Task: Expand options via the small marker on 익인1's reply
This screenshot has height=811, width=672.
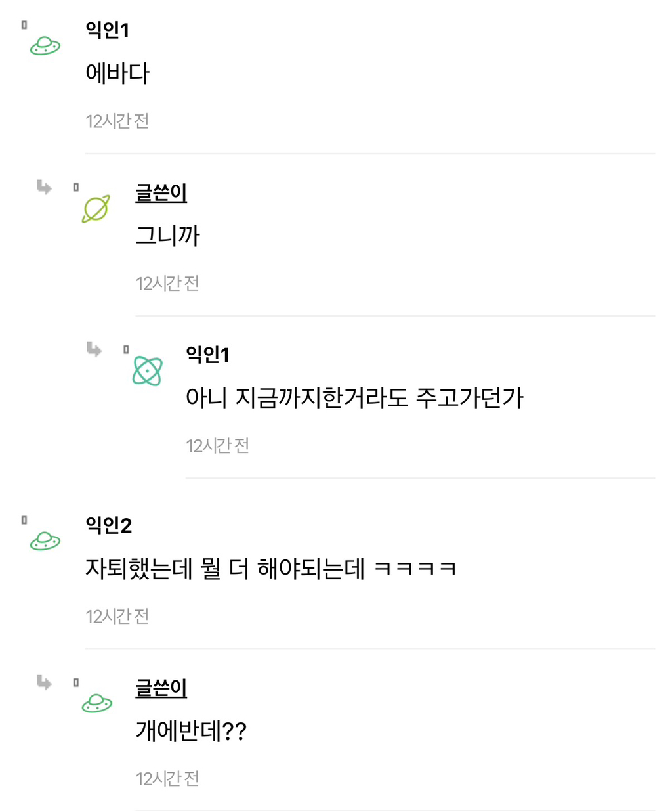Action: [125, 349]
